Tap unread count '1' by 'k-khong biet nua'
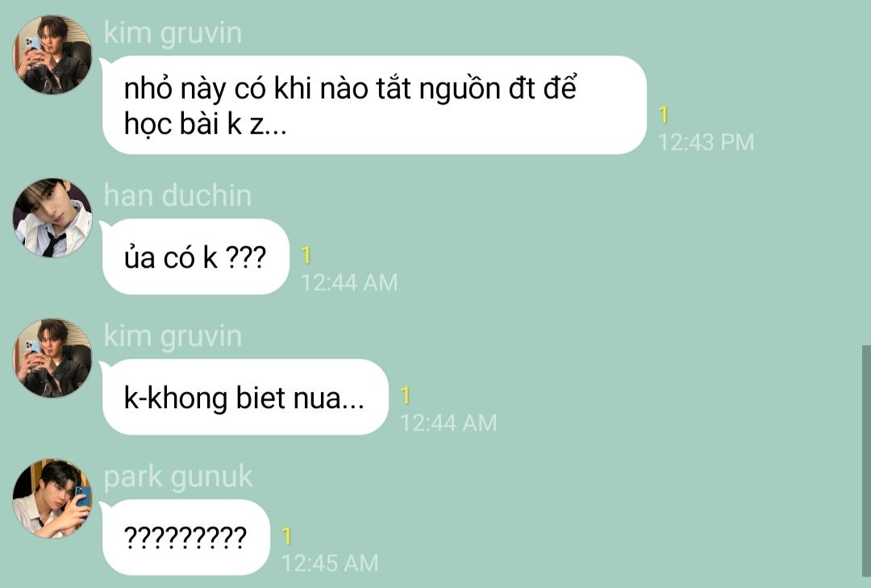Viewport: 871px width, 588px height. pyautogui.click(x=406, y=396)
